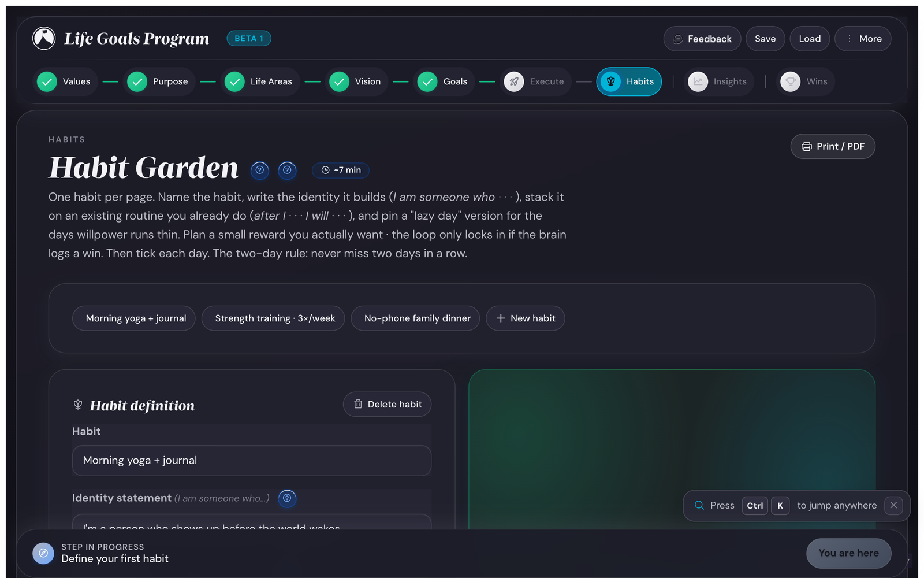Open the More menu
Image resolution: width=924 pixels, height=578 pixels.
point(863,39)
